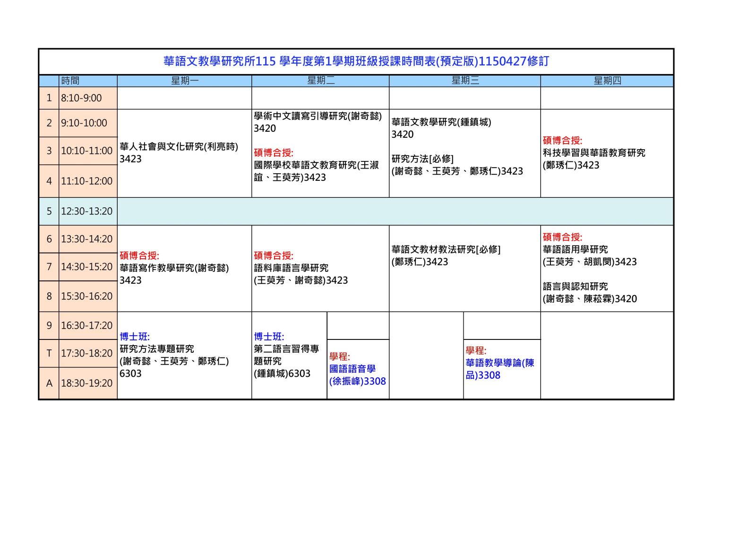Screen dimensions: 756x534
Task: Click the 研究方法[必修] course entry
Action: [x=422, y=159]
